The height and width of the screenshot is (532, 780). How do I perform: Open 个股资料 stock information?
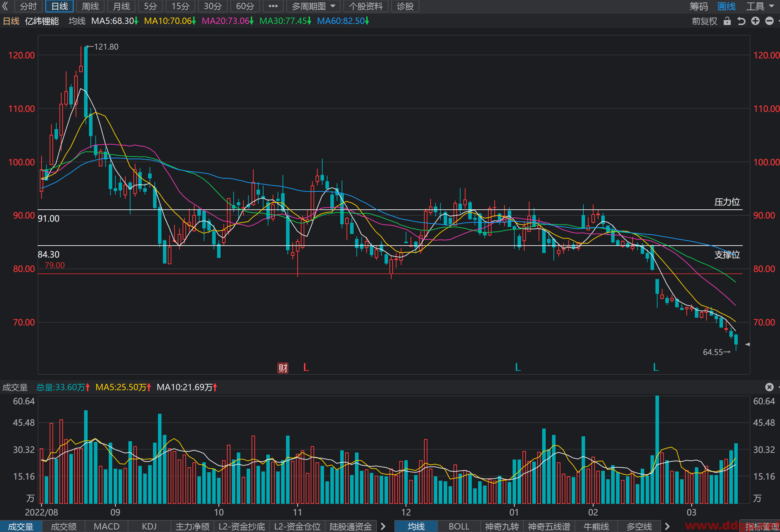(x=366, y=6)
